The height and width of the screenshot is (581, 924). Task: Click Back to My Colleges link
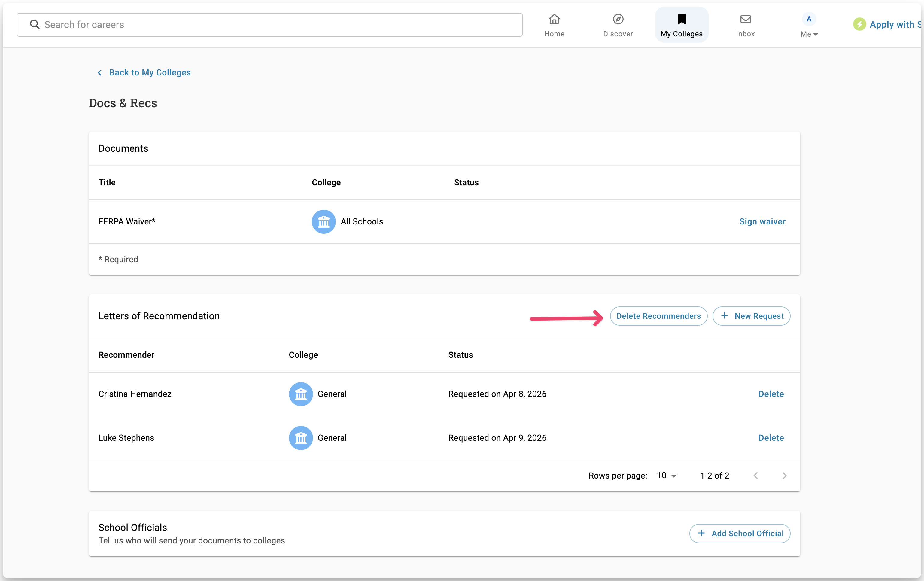coord(150,72)
